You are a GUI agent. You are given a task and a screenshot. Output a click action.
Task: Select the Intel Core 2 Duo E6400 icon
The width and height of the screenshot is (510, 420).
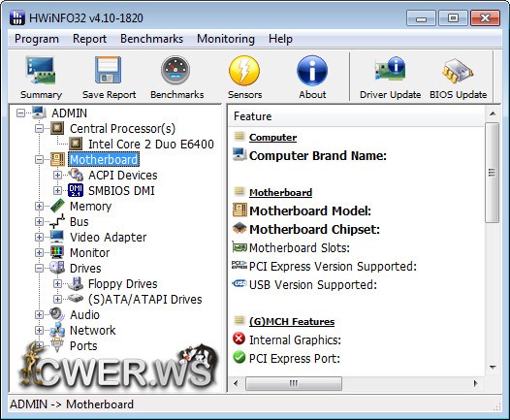[x=76, y=144]
